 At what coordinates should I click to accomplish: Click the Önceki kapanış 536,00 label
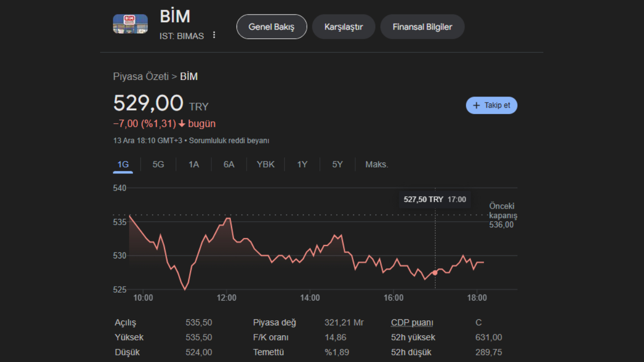coord(503,215)
